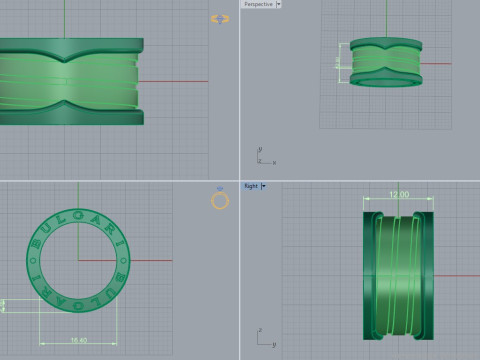Select the 12.00 width dimension text

pyautogui.click(x=399, y=194)
